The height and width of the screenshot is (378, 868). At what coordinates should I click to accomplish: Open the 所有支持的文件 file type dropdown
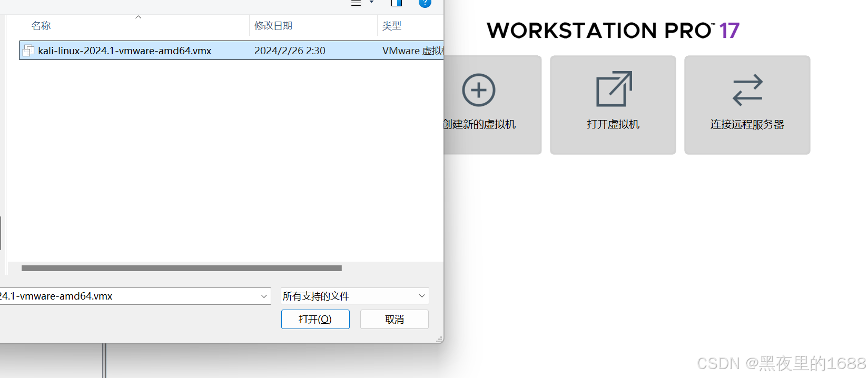354,296
